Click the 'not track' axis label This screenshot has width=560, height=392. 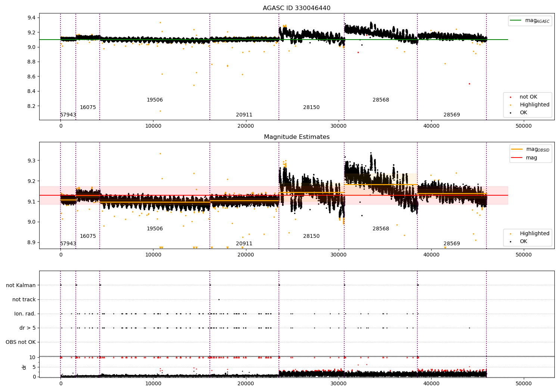point(24,299)
